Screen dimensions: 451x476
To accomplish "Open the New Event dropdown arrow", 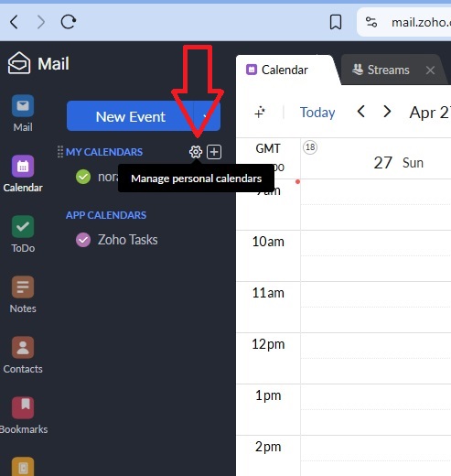I will pos(207,116).
